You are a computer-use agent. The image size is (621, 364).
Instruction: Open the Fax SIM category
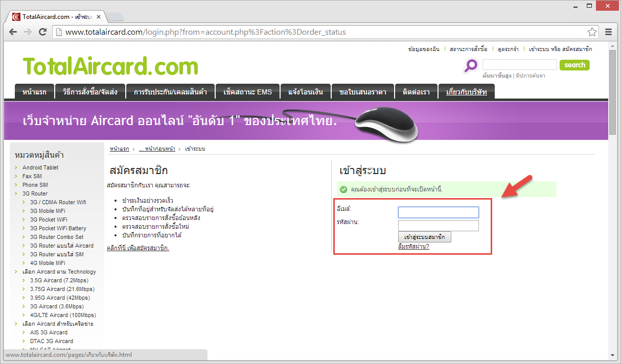pyautogui.click(x=32, y=176)
